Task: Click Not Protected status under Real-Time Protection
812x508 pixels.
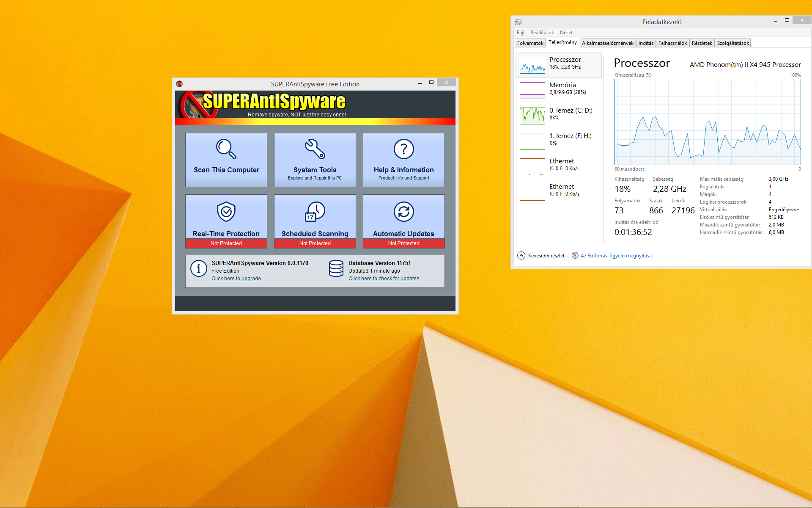Action: [x=226, y=243]
